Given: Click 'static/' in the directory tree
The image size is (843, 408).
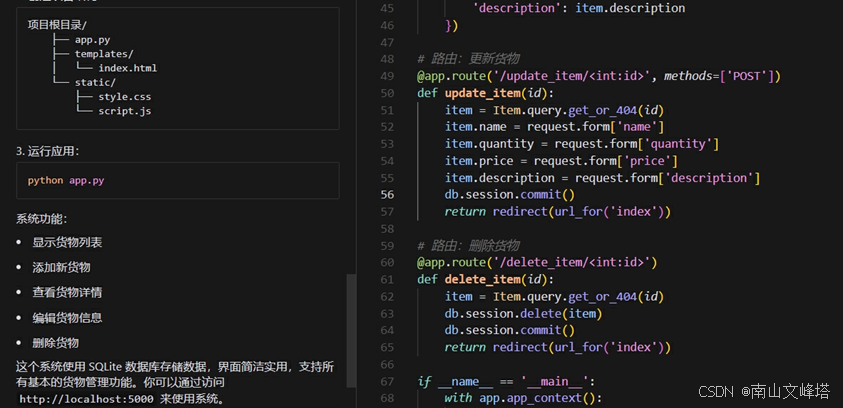Looking at the screenshot, I should pyautogui.click(x=95, y=82).
